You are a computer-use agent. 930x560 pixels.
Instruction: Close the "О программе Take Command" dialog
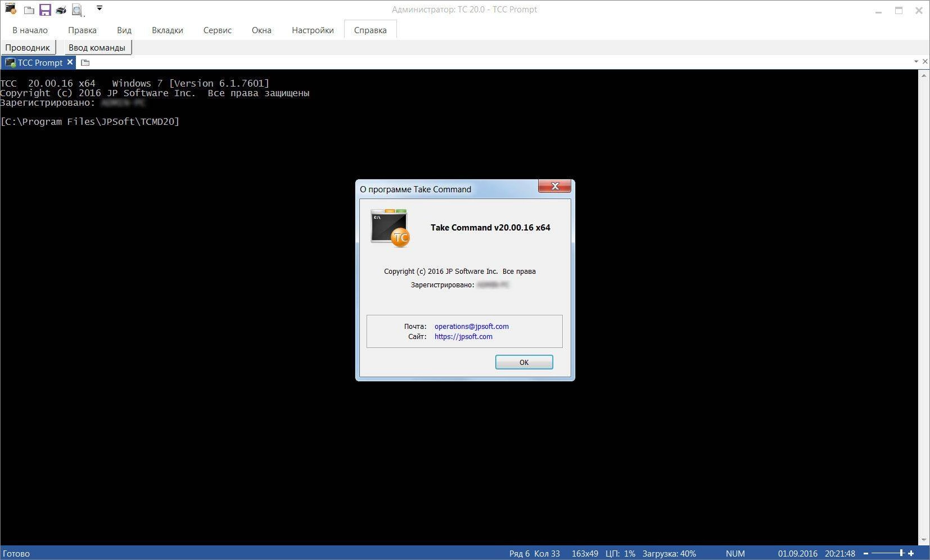[x=554, y=186]
